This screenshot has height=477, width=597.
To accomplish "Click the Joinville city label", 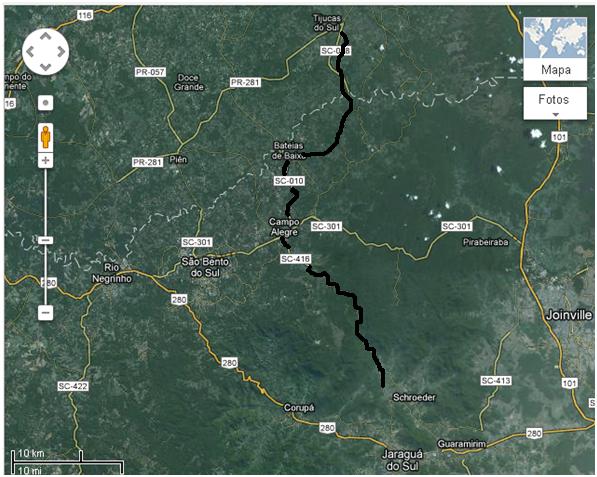I will [569, 315].
